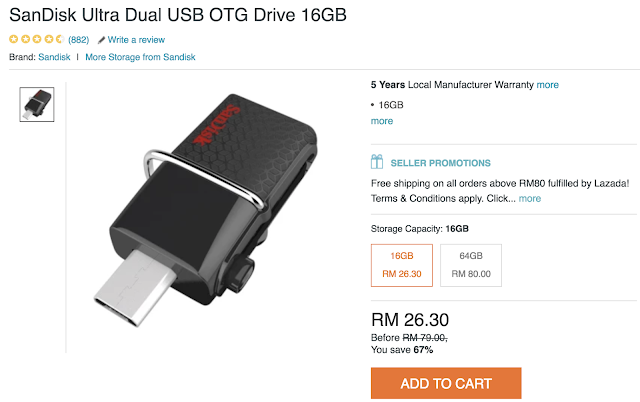Expand warranty details via more link
The image size is (640, 402).
[x=547, y=85]
